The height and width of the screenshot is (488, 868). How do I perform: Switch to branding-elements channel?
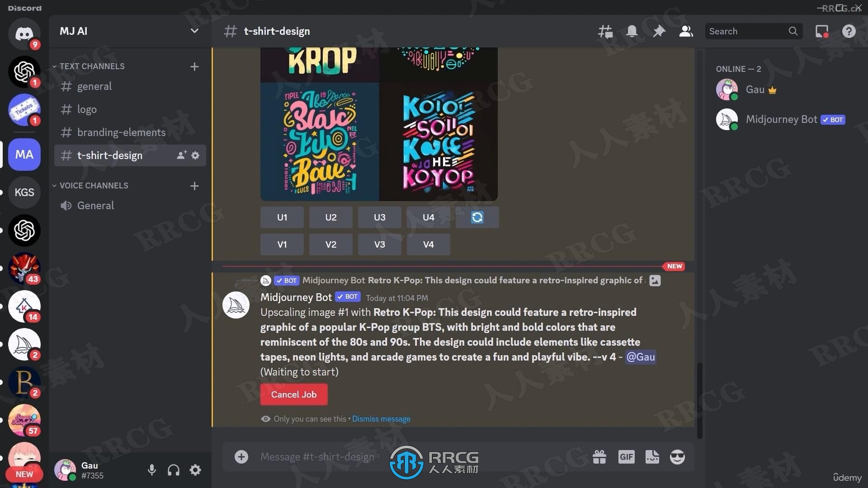(x=130, y=132)
